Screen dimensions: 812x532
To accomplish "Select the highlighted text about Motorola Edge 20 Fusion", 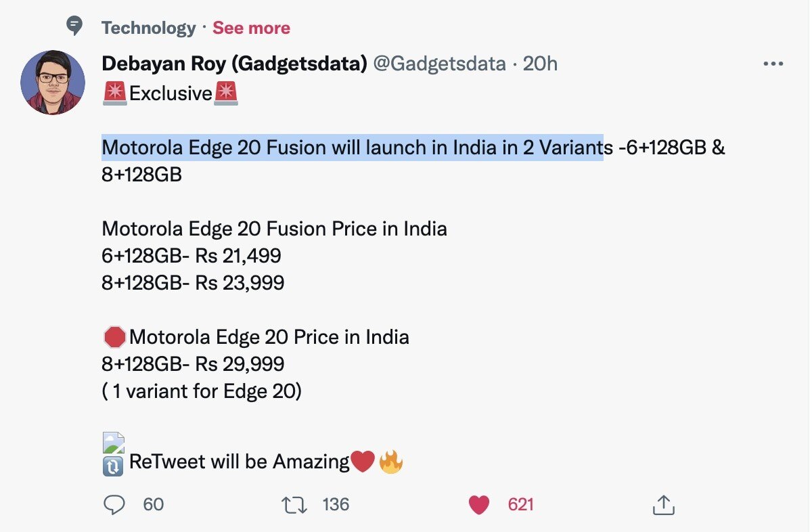I will (x=352, y=147).
